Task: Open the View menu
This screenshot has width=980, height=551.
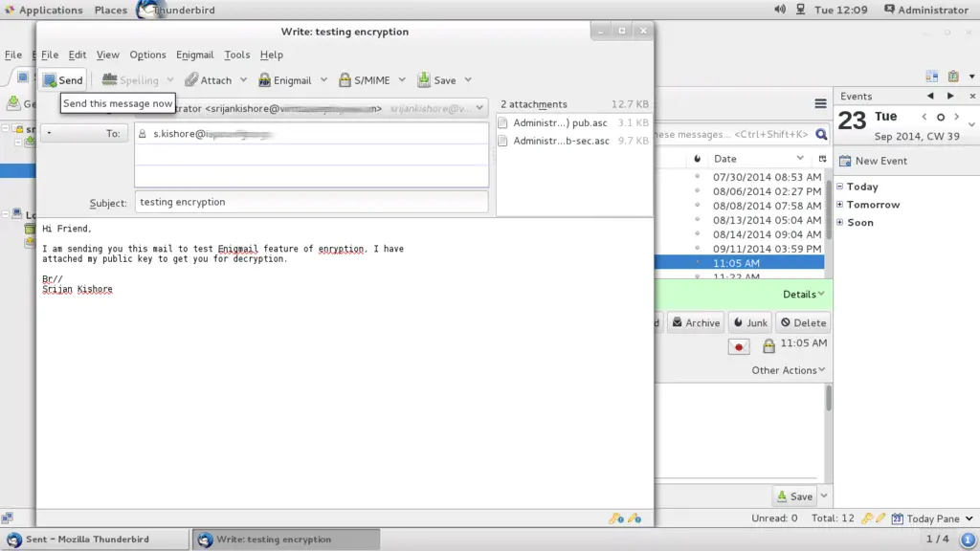Action: [107, 55]
